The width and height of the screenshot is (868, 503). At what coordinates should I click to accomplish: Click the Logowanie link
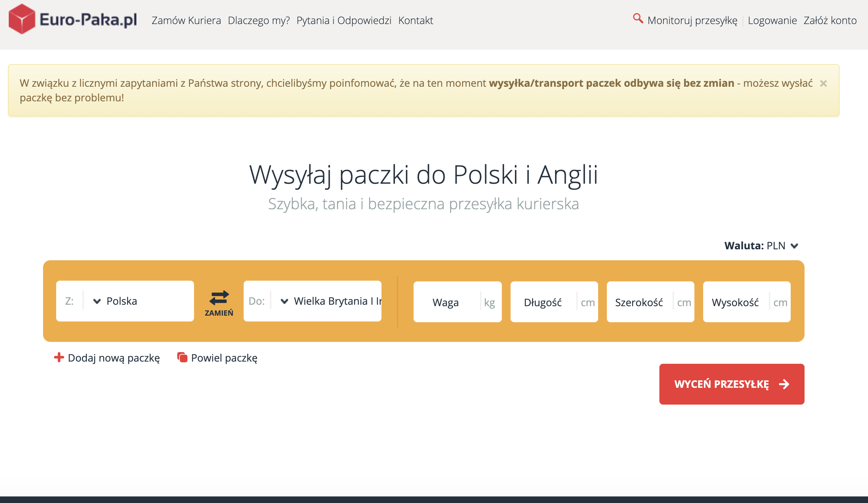tap(772, 20)
